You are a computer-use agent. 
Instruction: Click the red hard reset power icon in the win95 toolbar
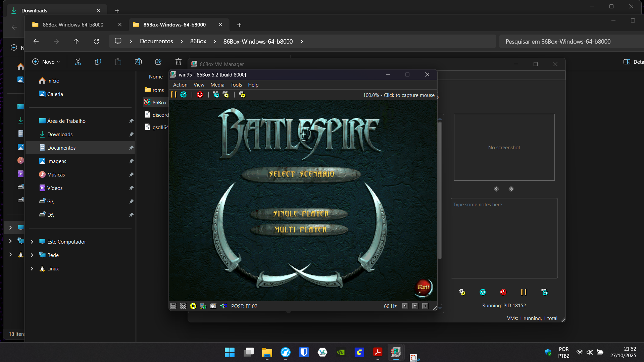pyautogui.click(x=200, y=95)
